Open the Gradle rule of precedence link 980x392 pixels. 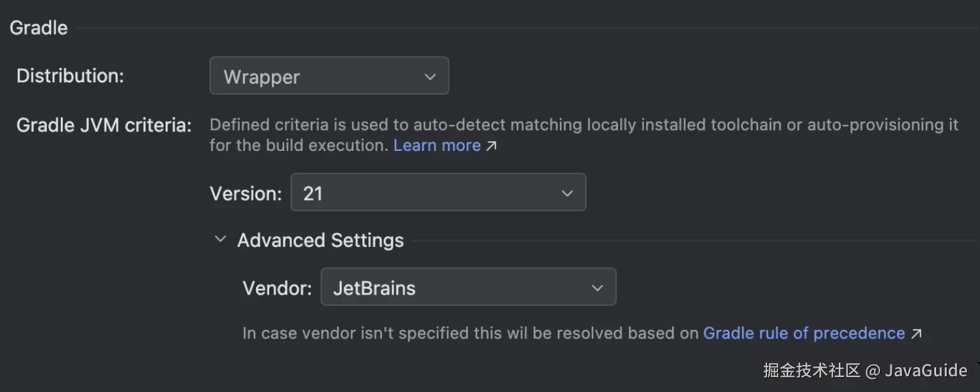pos(804,333)
